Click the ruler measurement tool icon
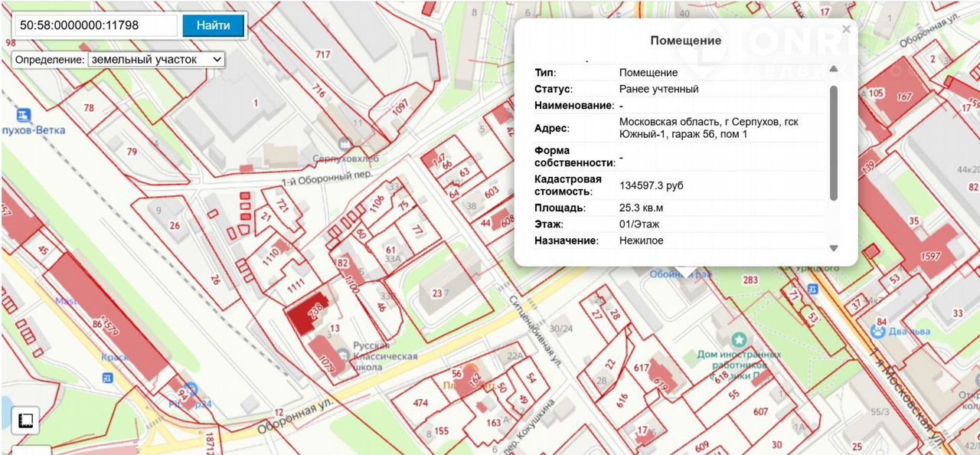 (x=24, y=421)
